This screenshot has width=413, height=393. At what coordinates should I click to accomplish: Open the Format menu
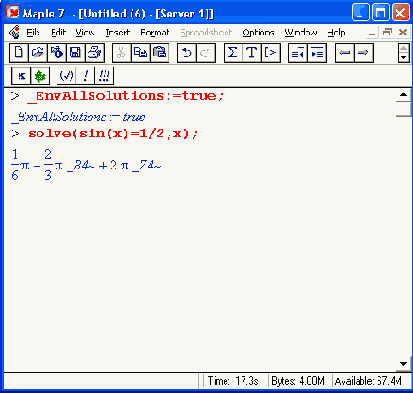coord(155,32)
